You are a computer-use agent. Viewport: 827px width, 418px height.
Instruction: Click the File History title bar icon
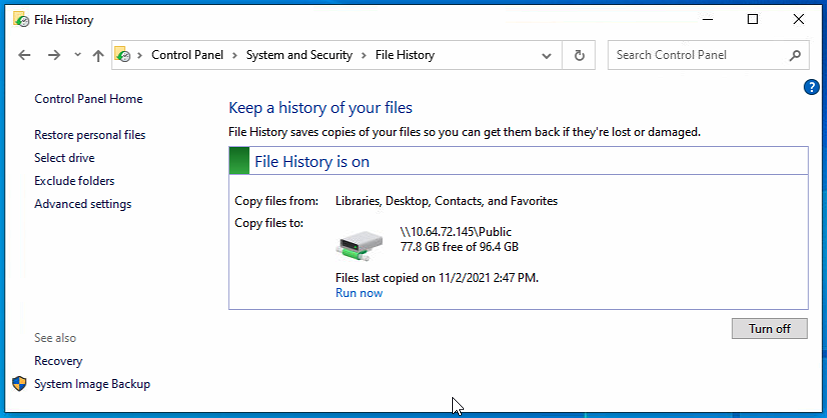tap(19, 18)
